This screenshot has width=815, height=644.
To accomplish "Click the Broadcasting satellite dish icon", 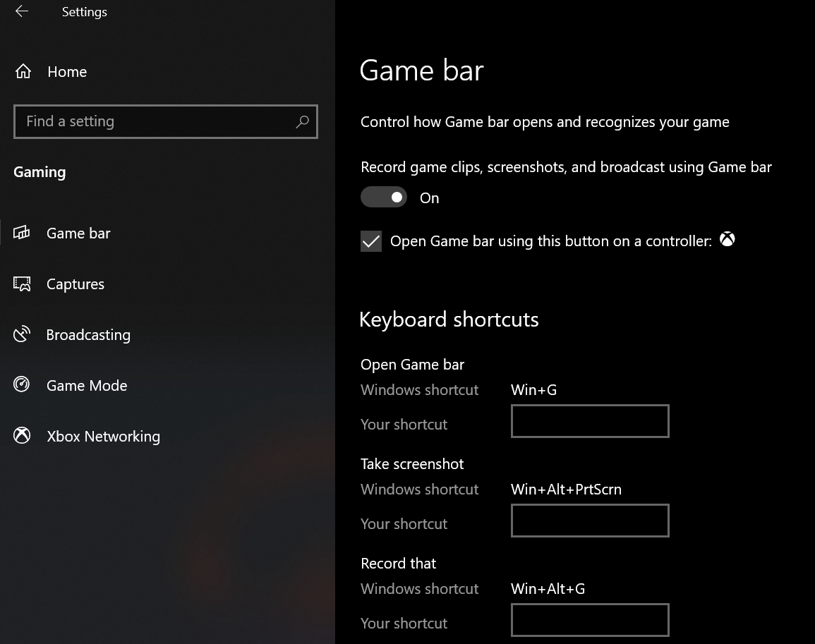I will point(22,334).
